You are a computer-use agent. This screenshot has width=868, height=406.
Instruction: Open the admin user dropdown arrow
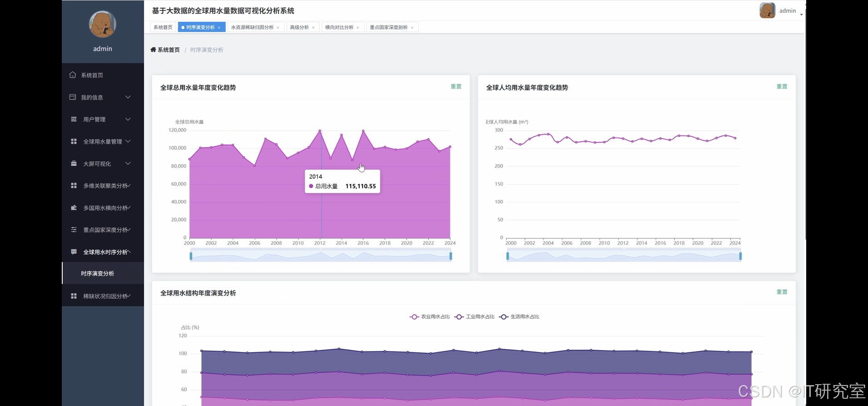click(x=801, y=15)
